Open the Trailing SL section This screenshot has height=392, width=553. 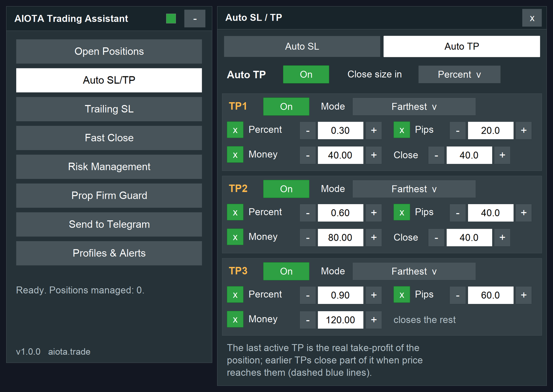(x=109, y=109)
